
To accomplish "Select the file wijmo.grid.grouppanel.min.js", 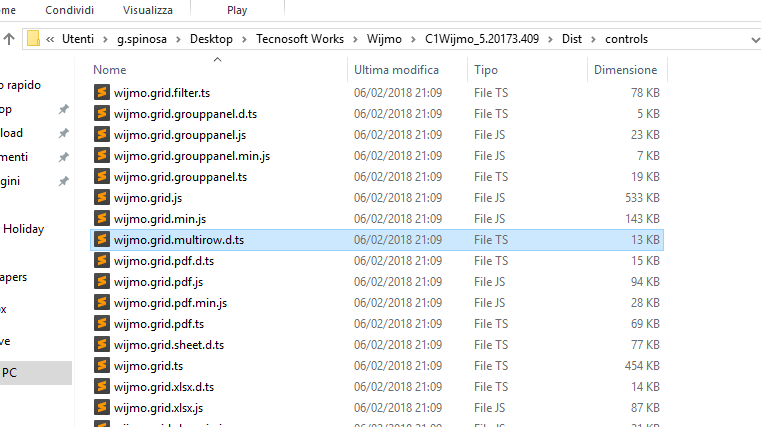I will click(192, 155).
